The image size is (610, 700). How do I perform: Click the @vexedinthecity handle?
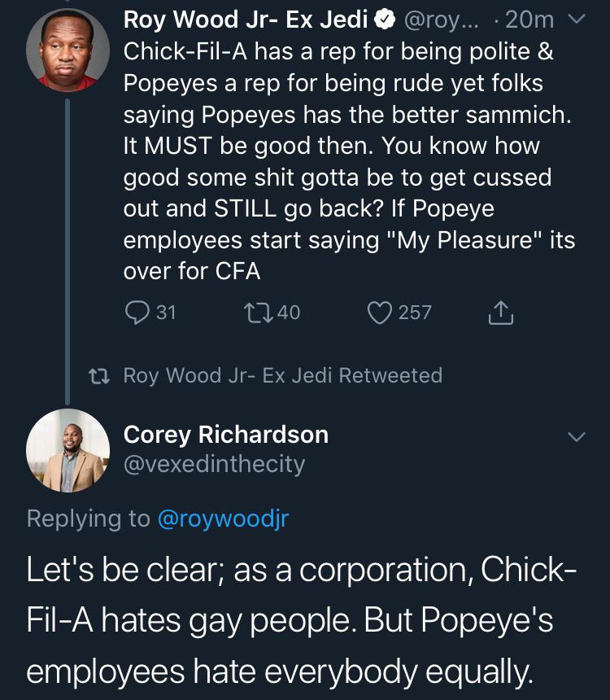214,464
